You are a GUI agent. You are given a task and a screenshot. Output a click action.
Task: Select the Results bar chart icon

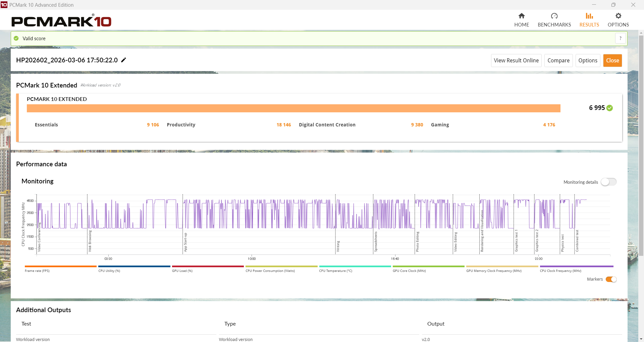point(589,16)
